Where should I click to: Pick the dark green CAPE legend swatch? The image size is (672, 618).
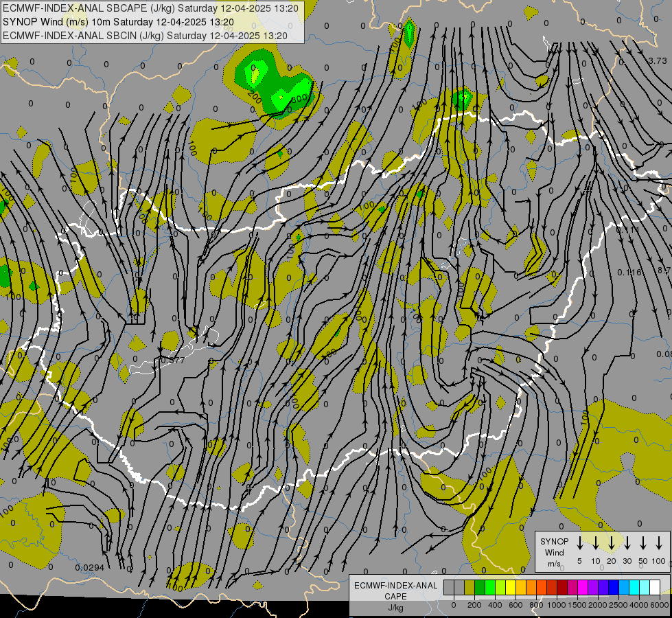pos(480,587)
